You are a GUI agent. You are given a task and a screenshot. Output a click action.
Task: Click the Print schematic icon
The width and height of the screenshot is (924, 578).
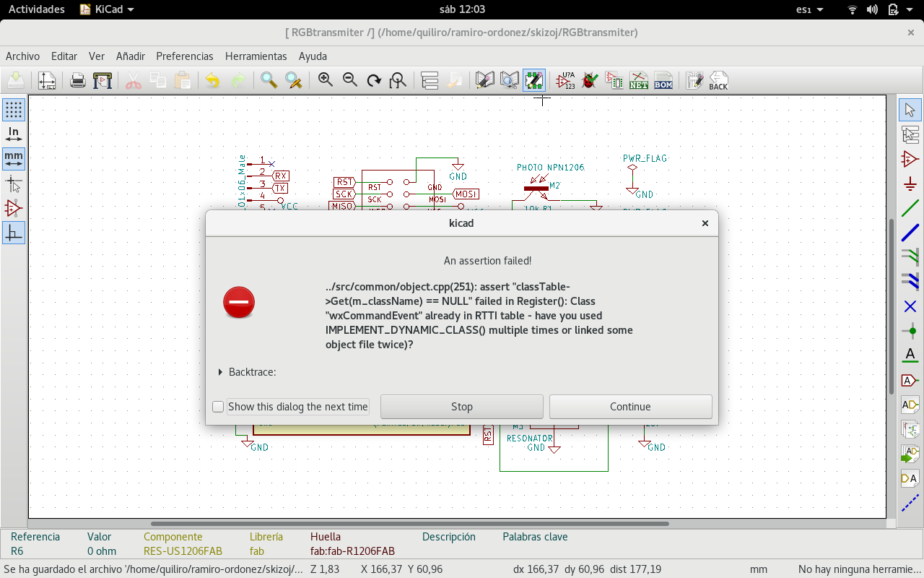pyautogui.click(x=78, y=80)
